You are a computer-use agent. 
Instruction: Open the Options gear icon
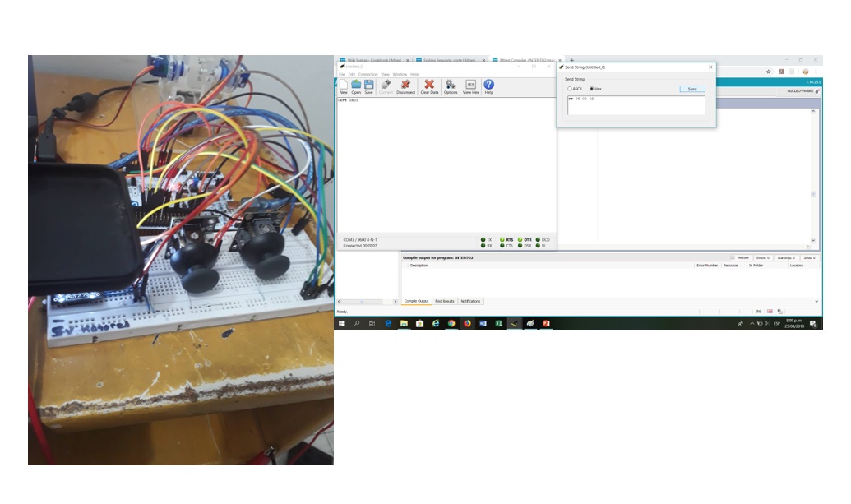pyautogui.click(x=451, y=85)
